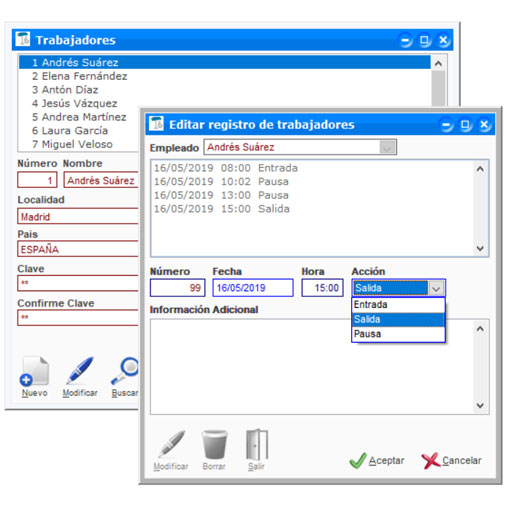The image size is (507, 507).
Task: Toggle the Acción combo box arrow
Action: (x=436, y=288)
